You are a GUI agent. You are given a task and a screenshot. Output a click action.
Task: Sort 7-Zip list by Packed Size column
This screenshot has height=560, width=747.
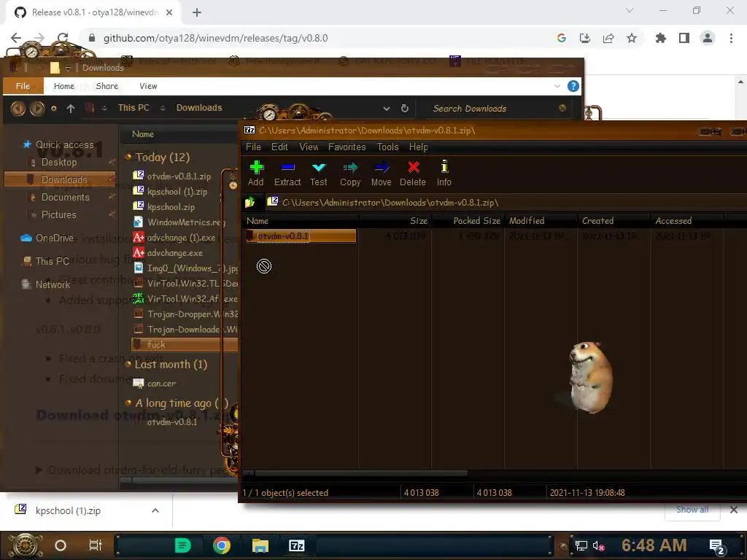(468, 220)
